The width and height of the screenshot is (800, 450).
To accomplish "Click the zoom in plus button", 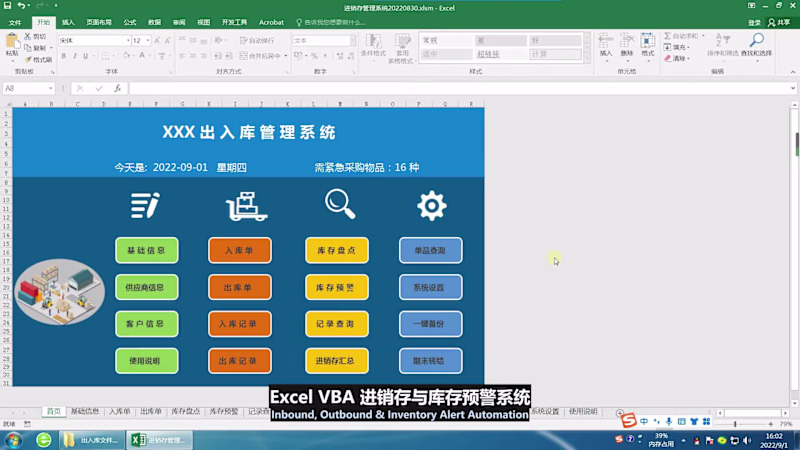I will pyautogui.click(x=770, y=424).
